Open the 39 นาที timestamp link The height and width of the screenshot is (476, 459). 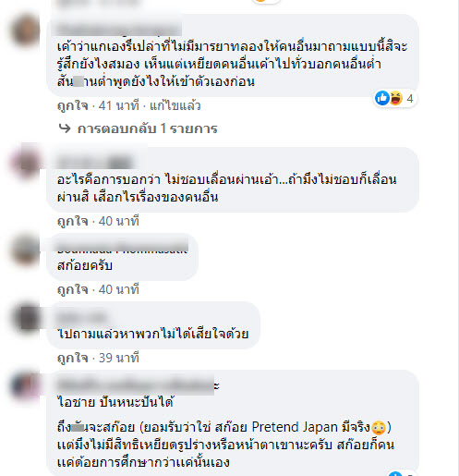119,358
